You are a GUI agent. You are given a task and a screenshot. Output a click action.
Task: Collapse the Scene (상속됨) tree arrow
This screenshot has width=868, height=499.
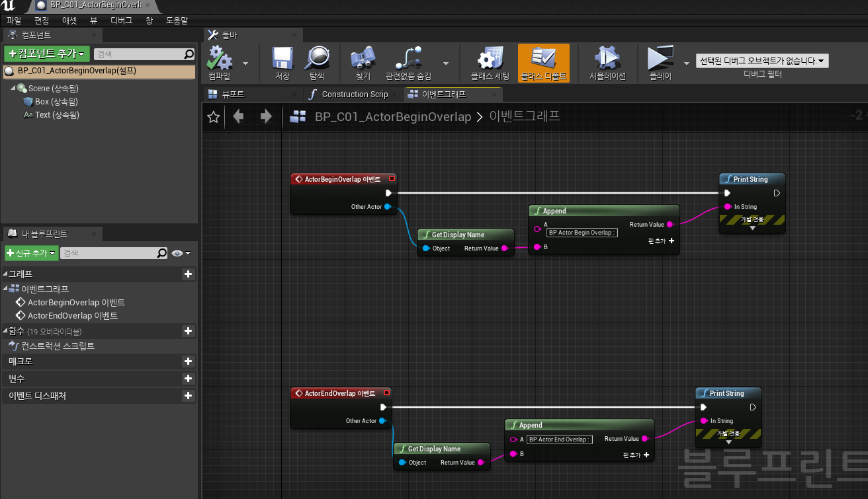13,88
